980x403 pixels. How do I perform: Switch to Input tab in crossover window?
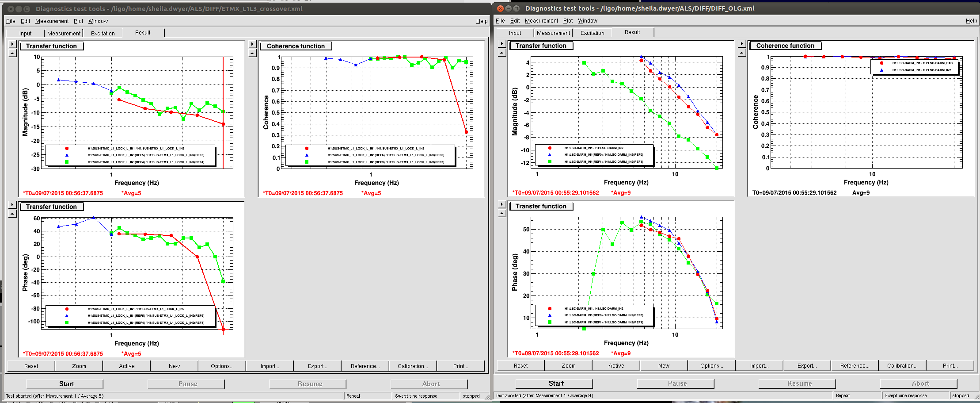[25, 33]
